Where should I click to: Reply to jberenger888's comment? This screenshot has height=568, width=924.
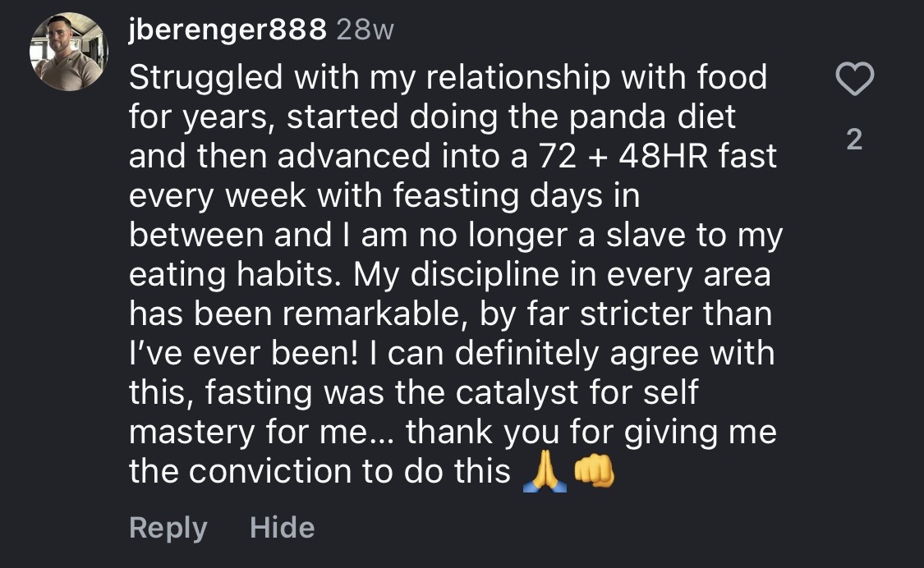(168, 527)
